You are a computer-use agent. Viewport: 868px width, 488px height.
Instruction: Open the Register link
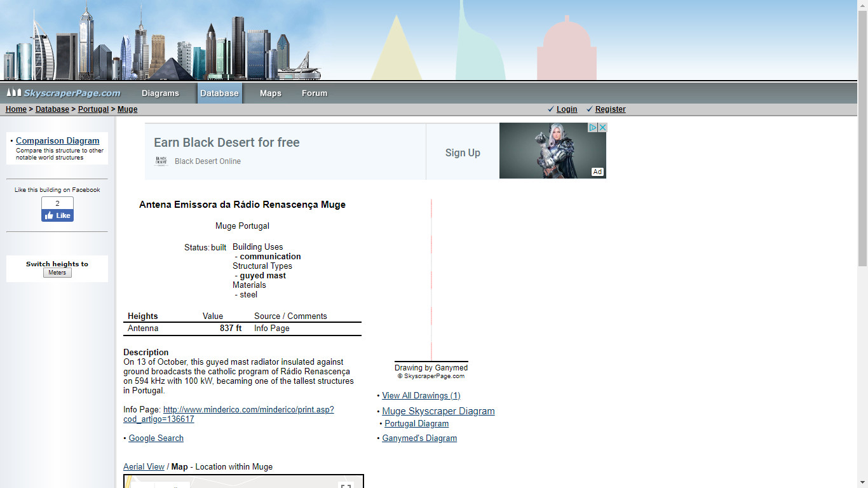pyautogui.click(x=610, y=109)
